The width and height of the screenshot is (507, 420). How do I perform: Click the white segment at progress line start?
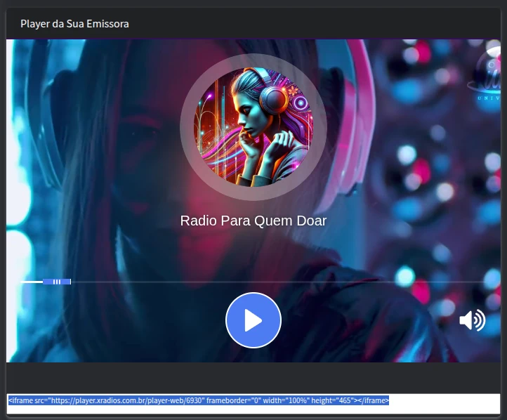tap(32, 282)
